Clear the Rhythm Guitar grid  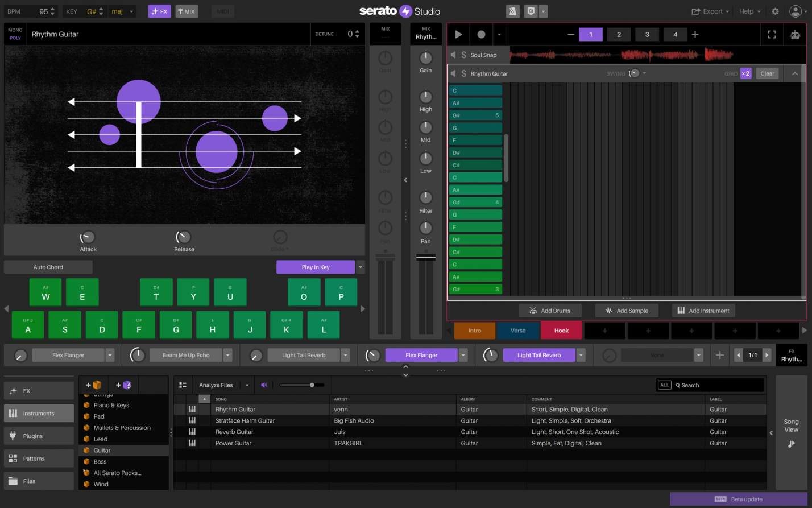[767, 73]
